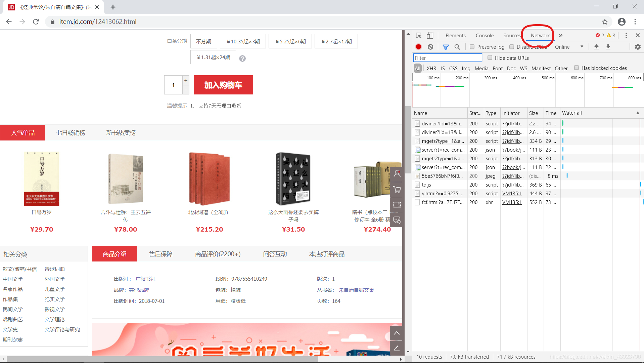The width and height of the screenshot is (644, 363).
Task: Open the customer service chat icon
Action: pyautogui.click(x=397, y=220)
